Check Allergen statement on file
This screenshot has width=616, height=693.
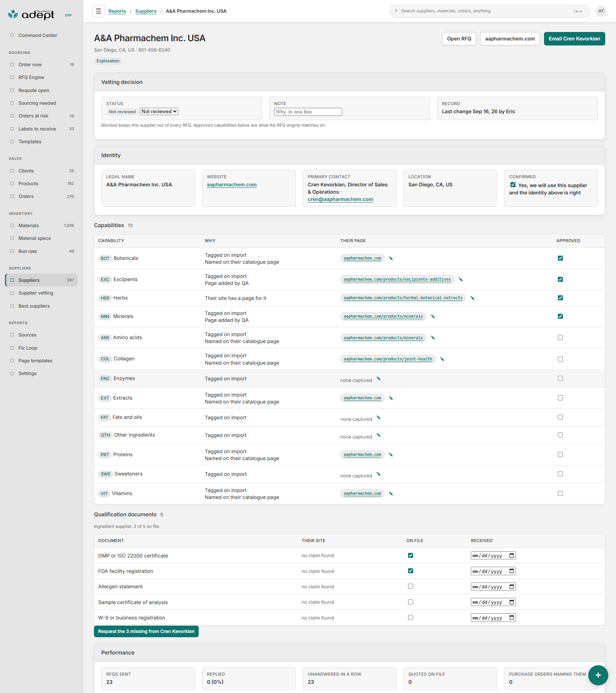(410, 586)
